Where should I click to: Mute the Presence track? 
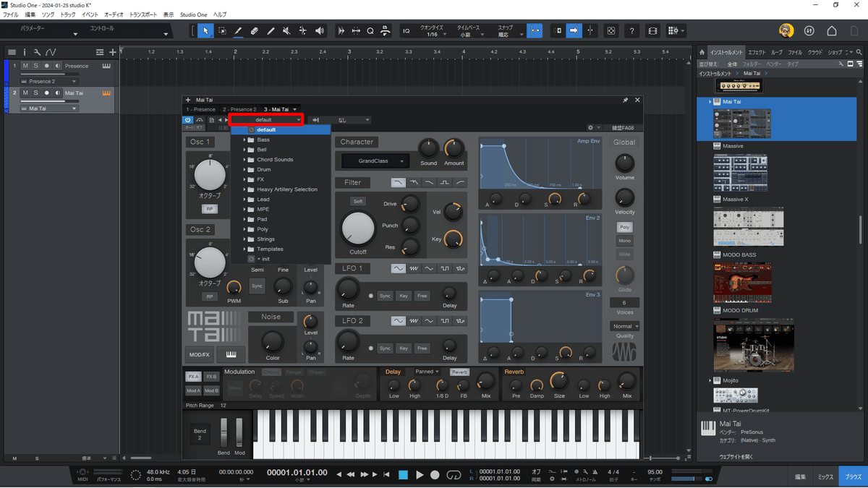pos(25,66)
